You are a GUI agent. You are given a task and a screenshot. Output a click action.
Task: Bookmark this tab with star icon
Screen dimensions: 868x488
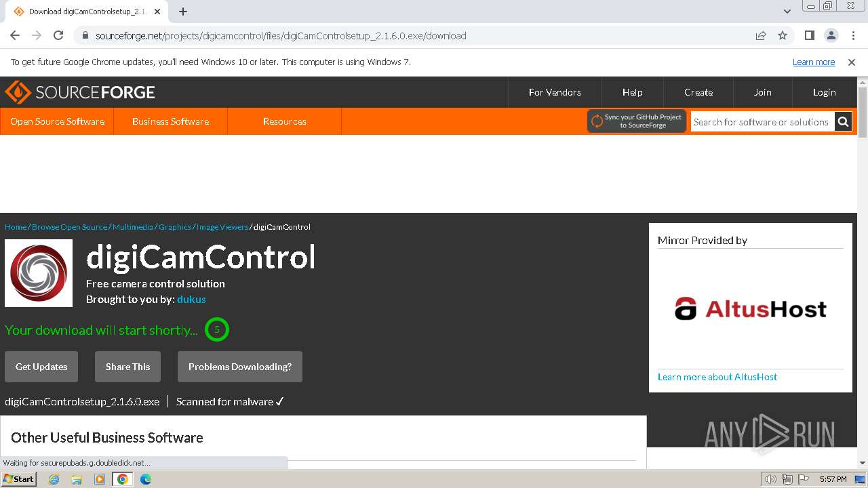[783, 35]
